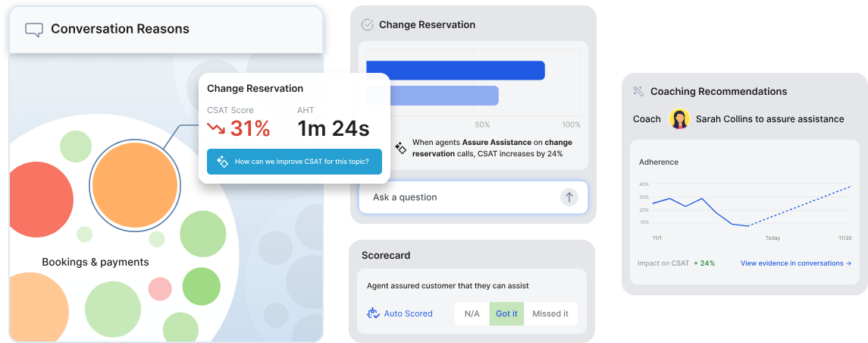
Task: Click Sarah Collins's avatar
Action: tap(679, 119)
